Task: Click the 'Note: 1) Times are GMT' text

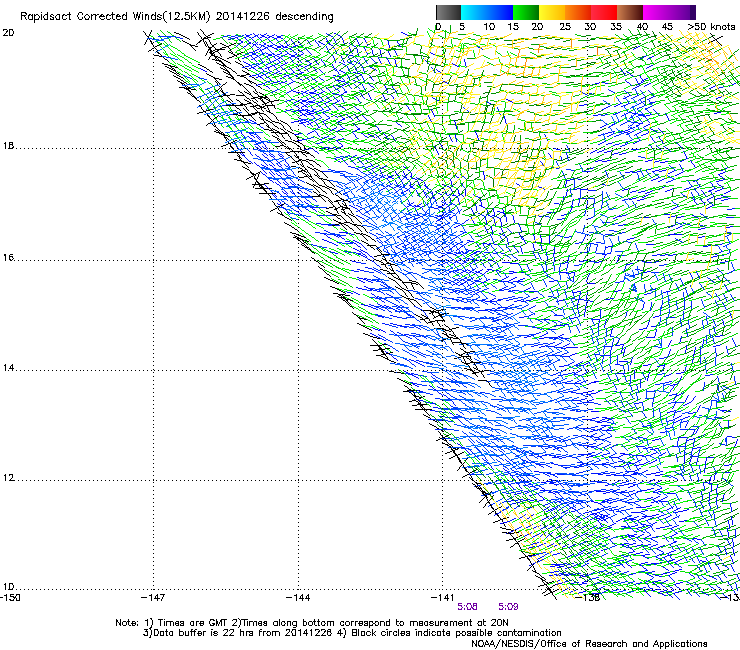Action: click(172, 623)
